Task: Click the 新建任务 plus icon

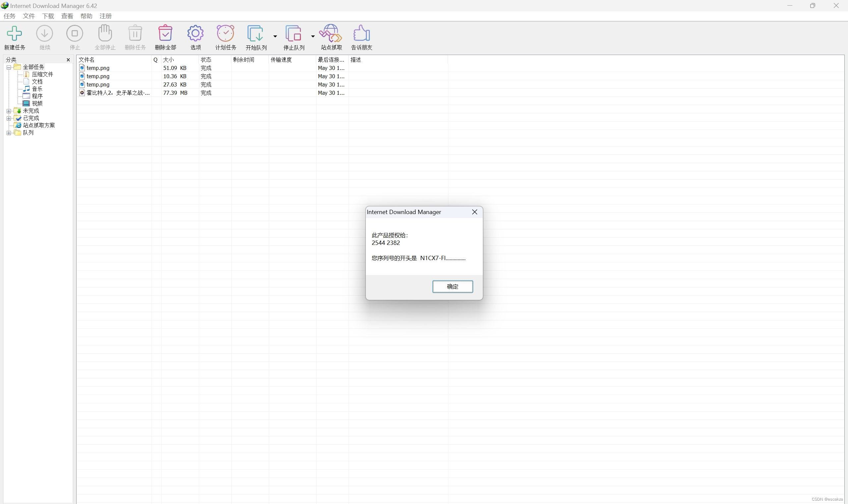Action: (15, 33)
